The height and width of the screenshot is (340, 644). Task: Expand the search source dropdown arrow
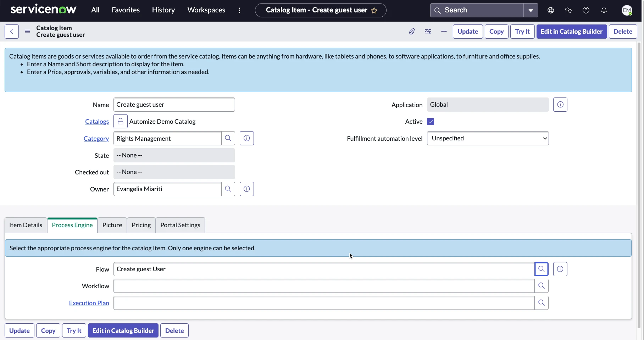point(531,10)
